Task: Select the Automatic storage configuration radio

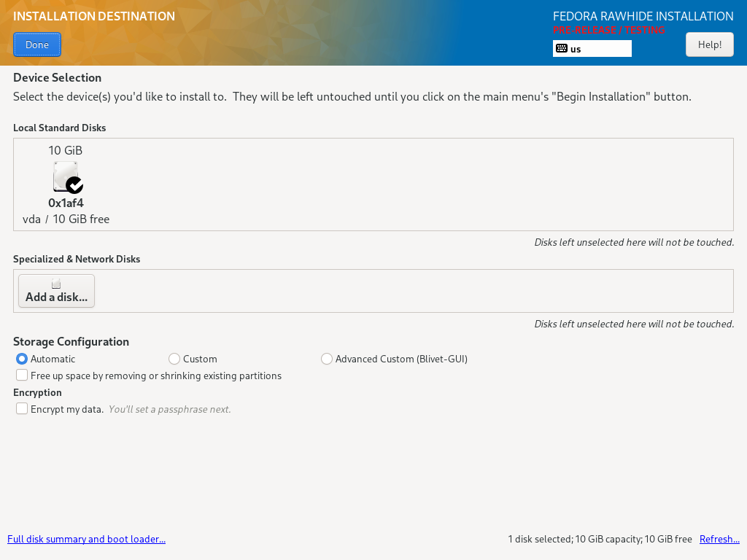Action: pos(22,359)
